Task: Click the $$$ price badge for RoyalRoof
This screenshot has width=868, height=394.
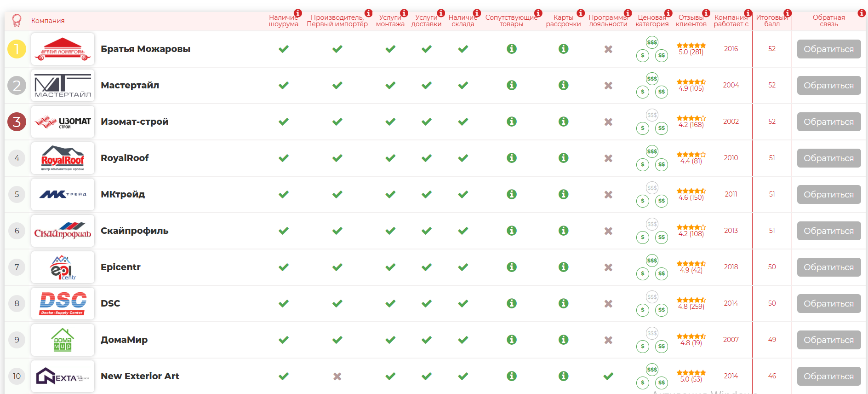Action: (652, 151)
